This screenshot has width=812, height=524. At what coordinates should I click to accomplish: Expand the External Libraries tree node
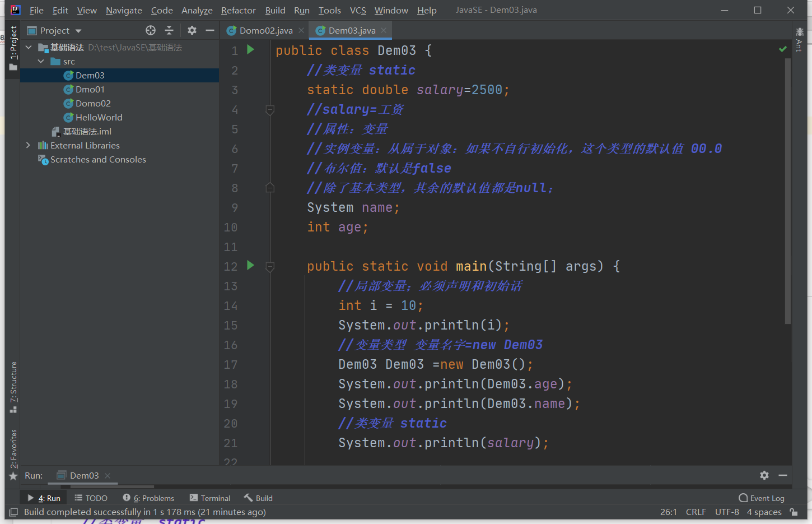click(28, 145)
